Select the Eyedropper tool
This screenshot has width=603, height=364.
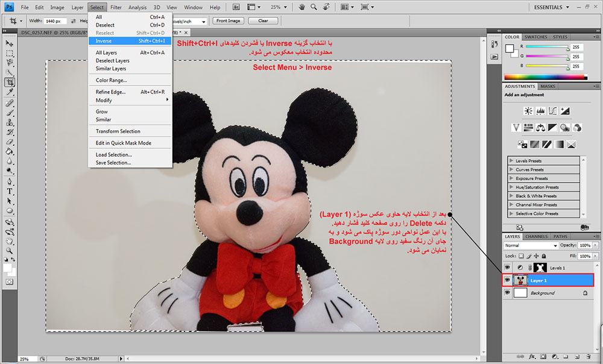coord(9,92)
